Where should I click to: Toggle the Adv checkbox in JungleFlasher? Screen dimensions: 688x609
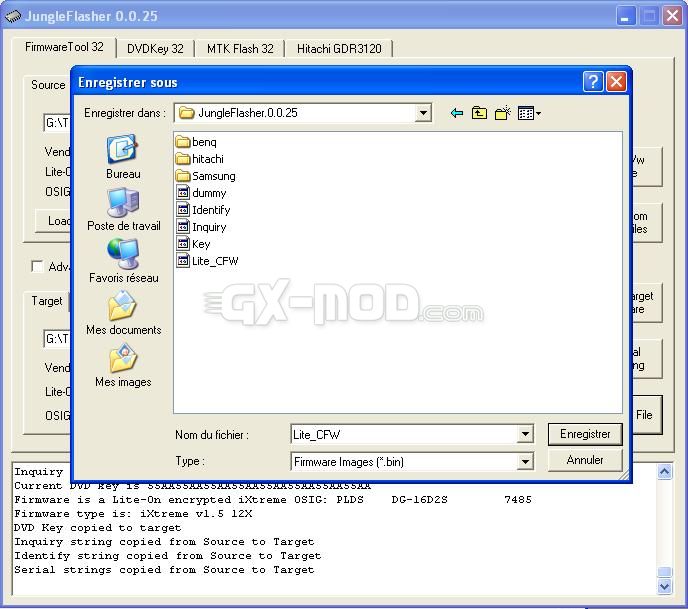pos(38,266)
